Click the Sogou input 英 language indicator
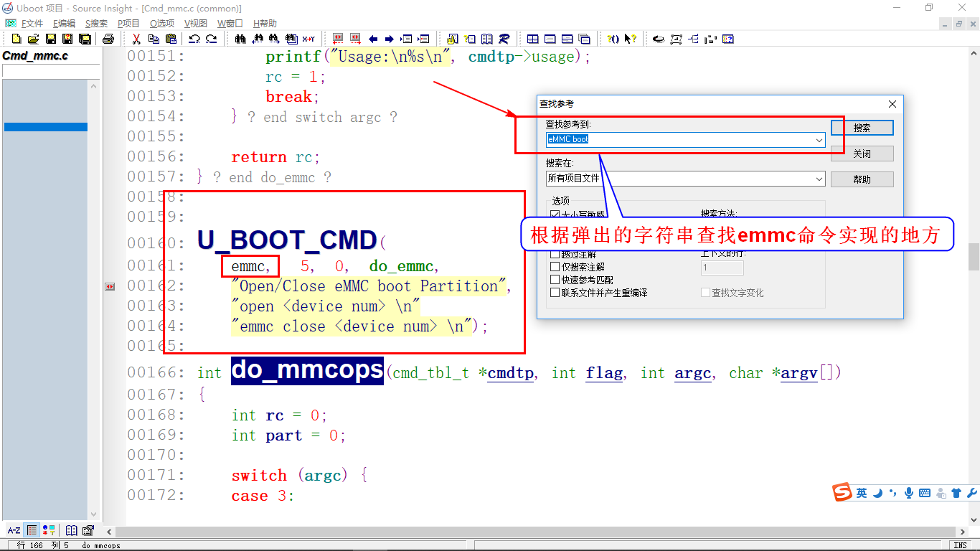This screenshot has width=980, height=551. (x=861, y=493)
